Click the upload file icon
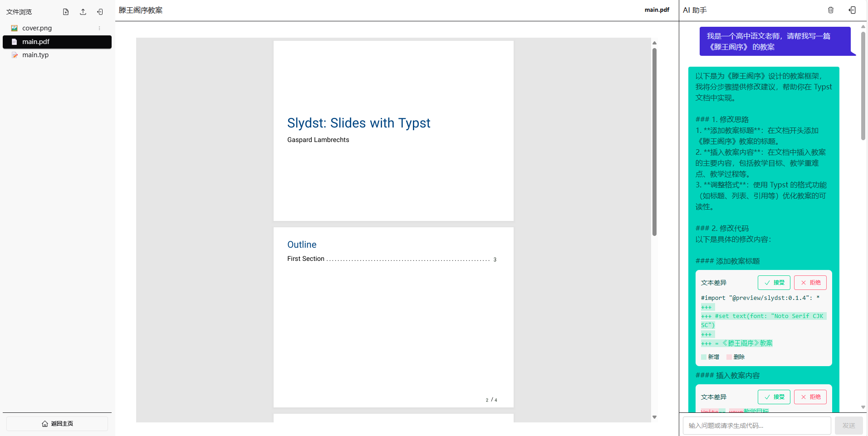The height and width of the screenshot is (436, 868). tap(83, 12)
